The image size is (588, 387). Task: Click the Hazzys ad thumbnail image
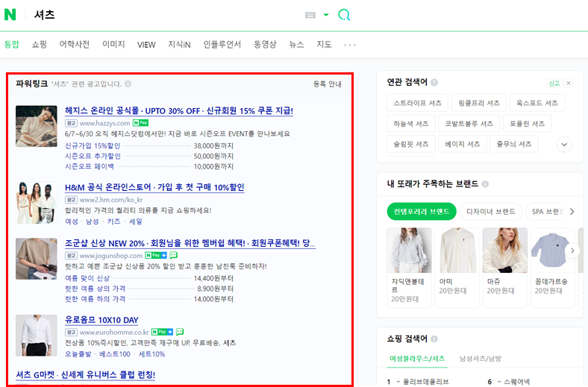(37, 126)
